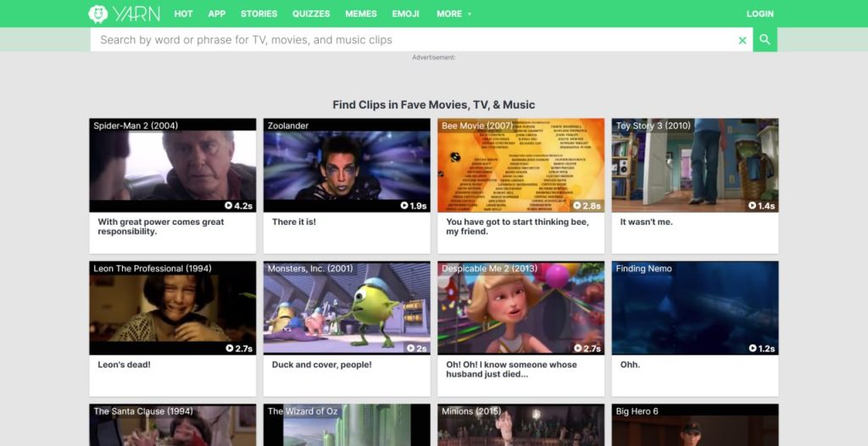Play the Spider-Man 2 clip 4.2s icon
Screen dimensions: 868x446
(229, 205)
